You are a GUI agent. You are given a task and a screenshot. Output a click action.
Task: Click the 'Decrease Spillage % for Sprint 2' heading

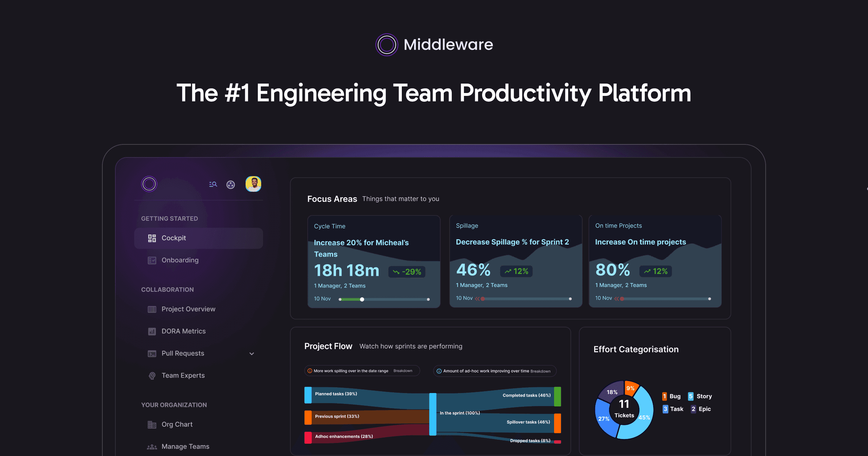click(x=512, y=242)
